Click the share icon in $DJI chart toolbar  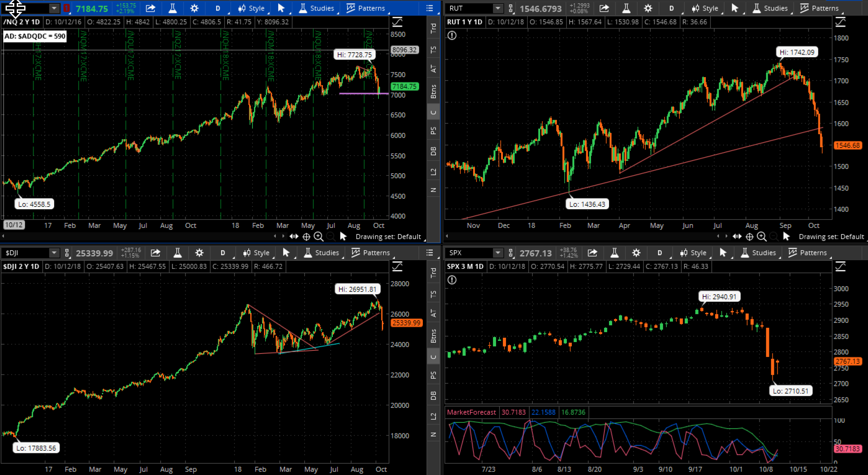[x=155, y=253]
